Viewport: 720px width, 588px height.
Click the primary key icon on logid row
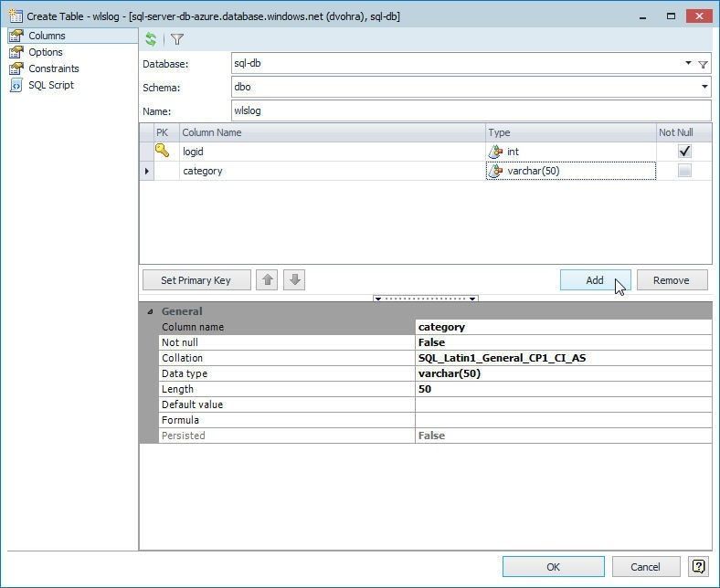pos(162,150)
